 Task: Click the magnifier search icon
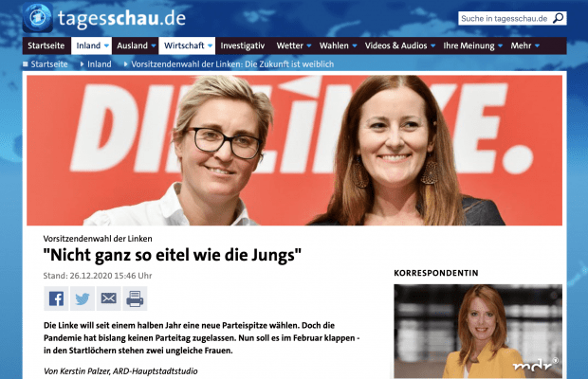click(x=559, y=18)
